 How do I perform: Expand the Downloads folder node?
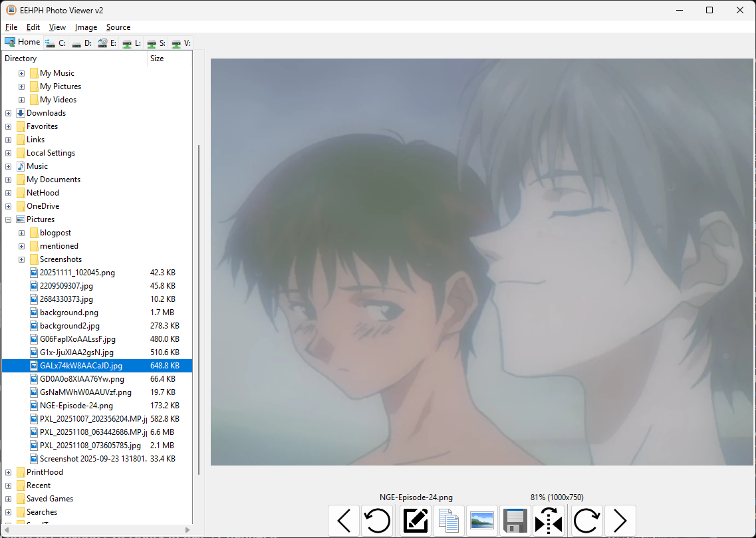(8, 113)
